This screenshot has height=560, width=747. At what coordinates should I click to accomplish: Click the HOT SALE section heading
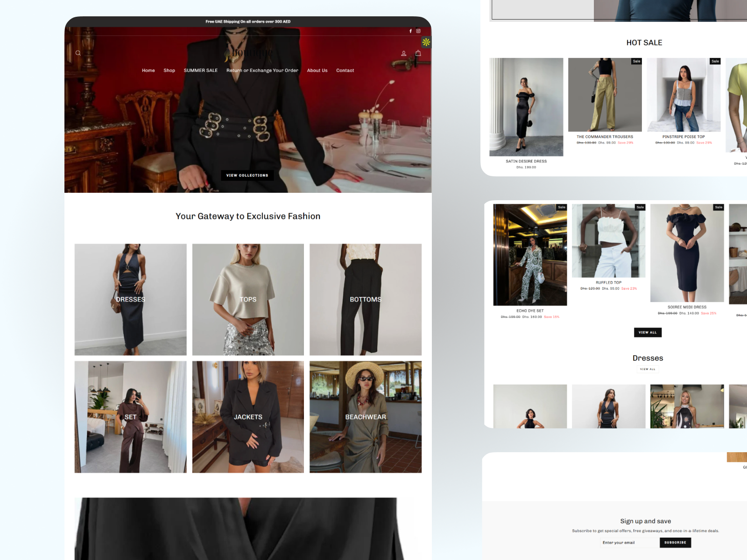[x=644, y=42]
